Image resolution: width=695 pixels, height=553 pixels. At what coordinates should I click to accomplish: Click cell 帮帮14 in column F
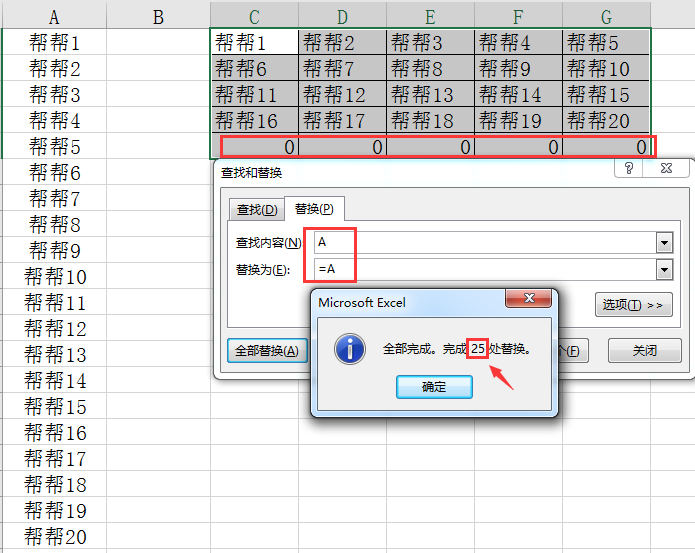pyautogui.click(x=518, y=94)
